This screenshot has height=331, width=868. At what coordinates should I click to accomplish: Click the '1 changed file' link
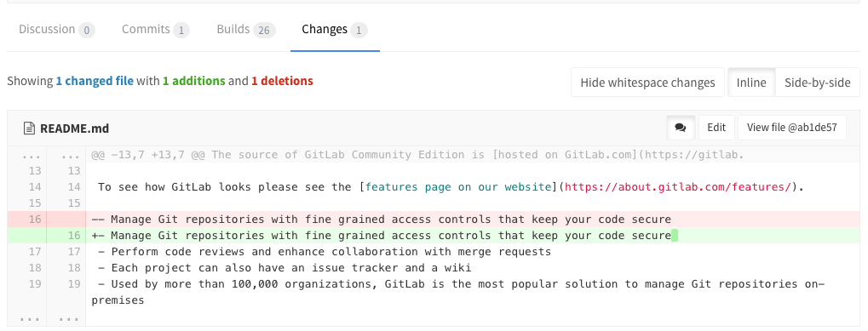(x=95, y=81)
